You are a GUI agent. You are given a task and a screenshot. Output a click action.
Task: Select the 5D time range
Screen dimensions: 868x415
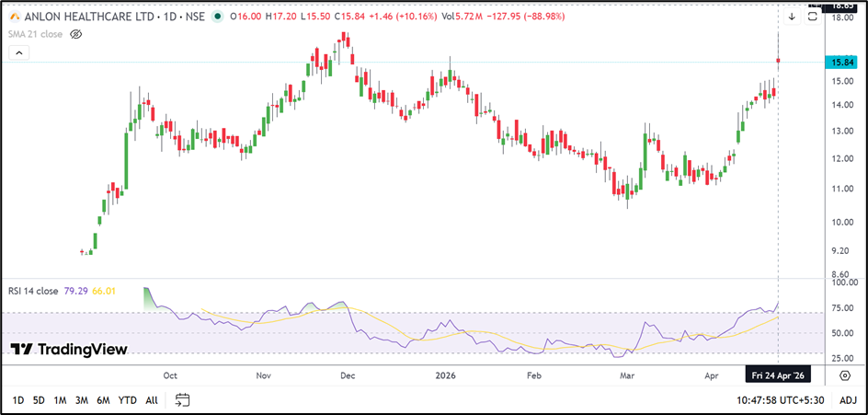(39, 399)
